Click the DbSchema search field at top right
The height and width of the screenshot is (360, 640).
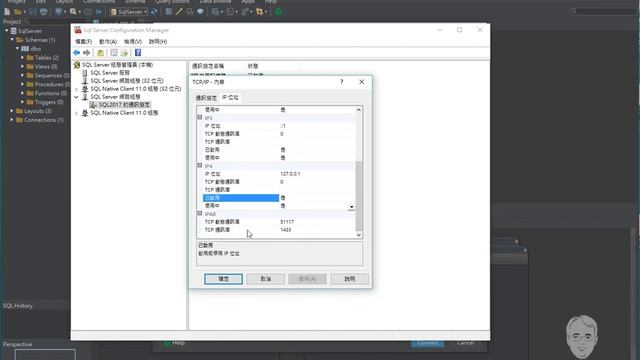click(604, 12)
